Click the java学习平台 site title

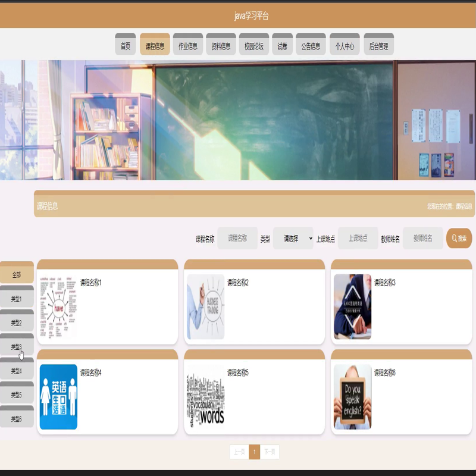coord(251,16)
